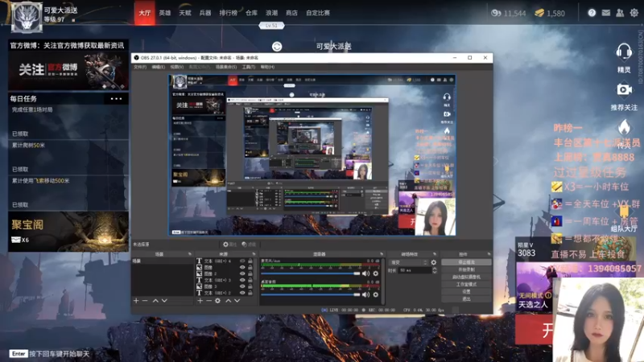Toggle lock on 图像 2 source
Image resolution: width=644 pixels, height=362 pixels.
click(250, 274)
